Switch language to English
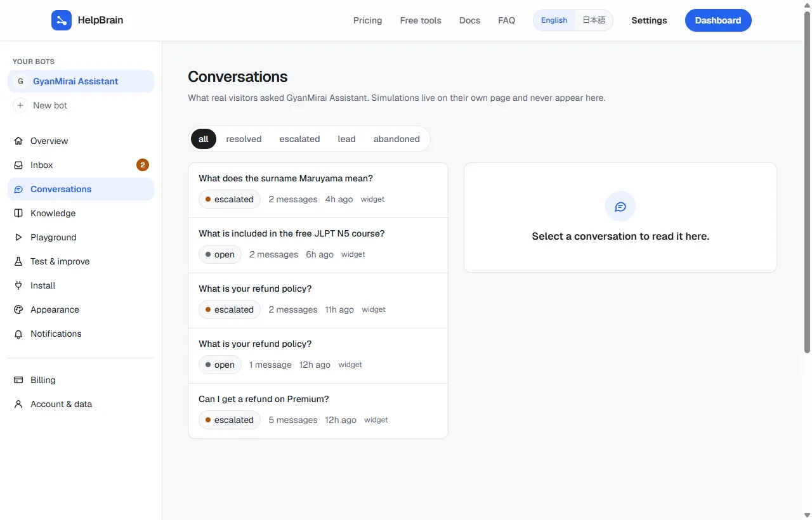The height and width of the screenshot is (520, 812). click(x=554, y=20)
